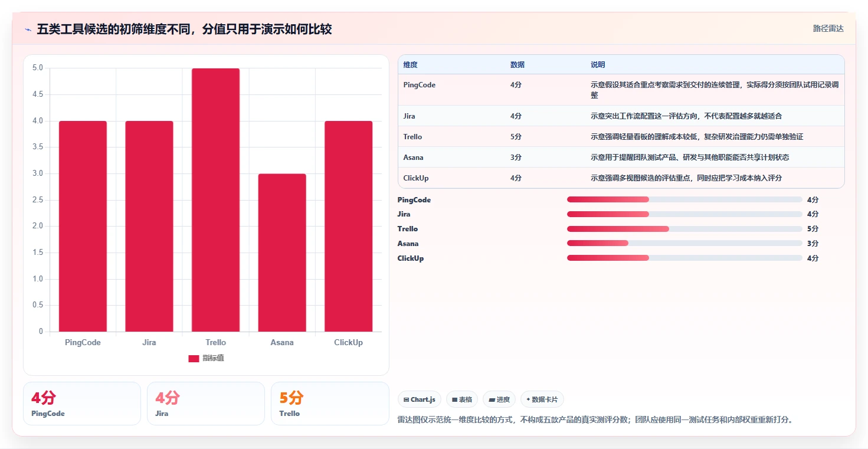
Task: Click the PingCode x-axis label
Action: click(x=83, y=342)
